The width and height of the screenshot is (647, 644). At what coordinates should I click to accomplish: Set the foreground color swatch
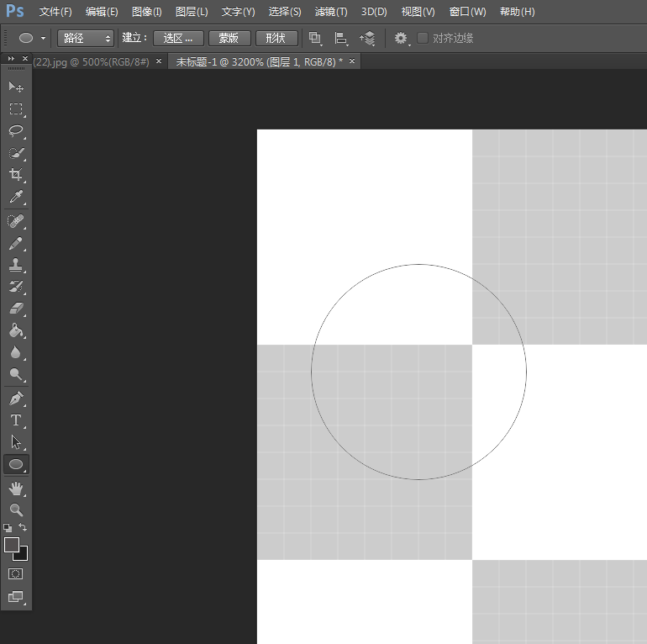tap(11, 545)
